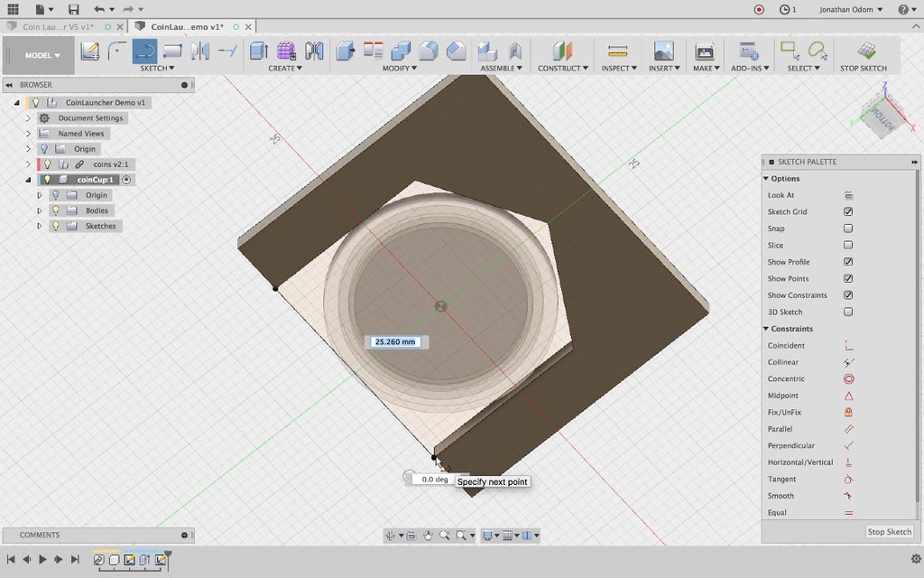Expand the Sketches folder in browser
Image resolution: width=924 pixels, height=578 pixels.
tap(39, 226)
